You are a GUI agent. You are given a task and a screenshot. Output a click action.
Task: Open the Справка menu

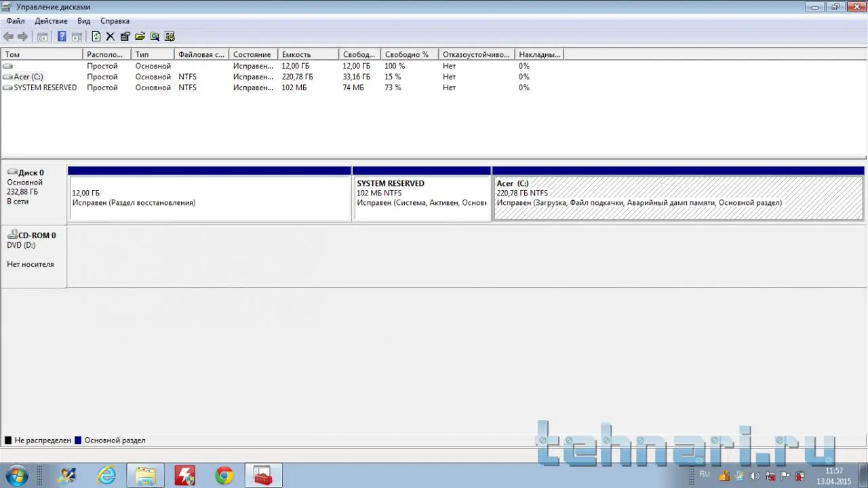coord(115,21)
